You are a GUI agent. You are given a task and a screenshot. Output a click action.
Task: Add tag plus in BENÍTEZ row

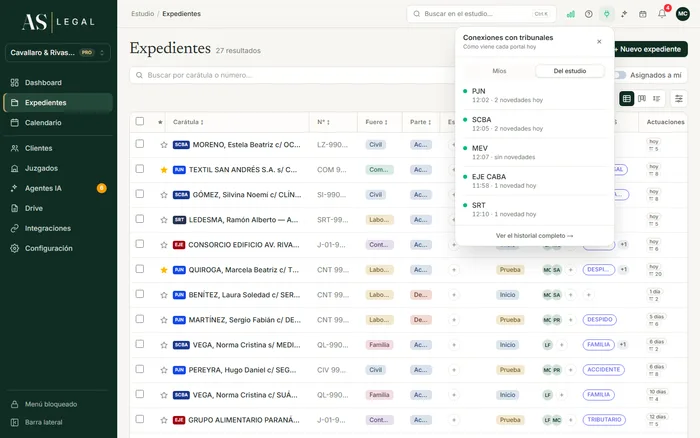tap(588, 295)
